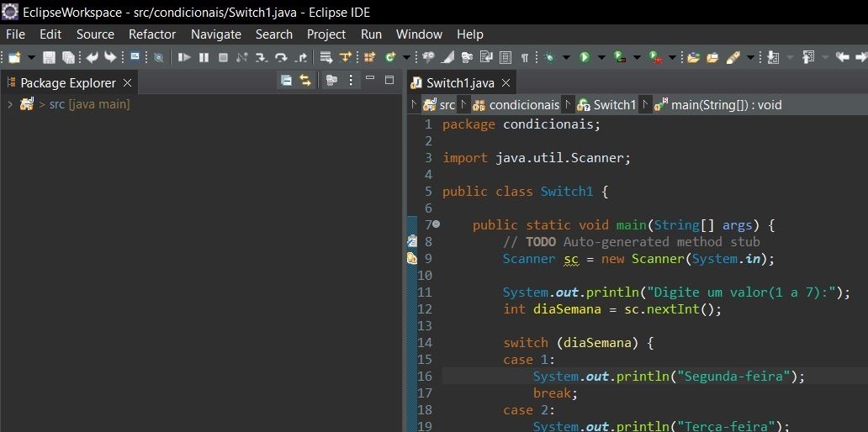Click the warning marker on line 9
868x432 pixels.
[x=412, y=258]
